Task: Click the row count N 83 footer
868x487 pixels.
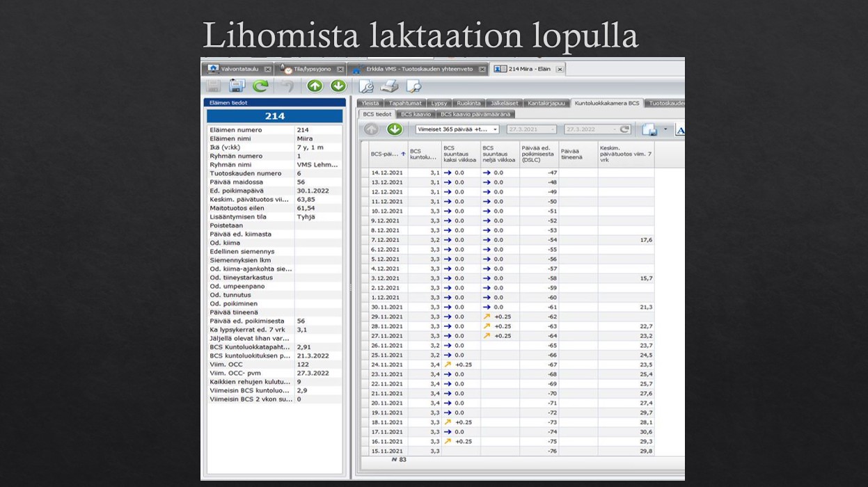Action: pyautogui.click(x=399, y=460)
